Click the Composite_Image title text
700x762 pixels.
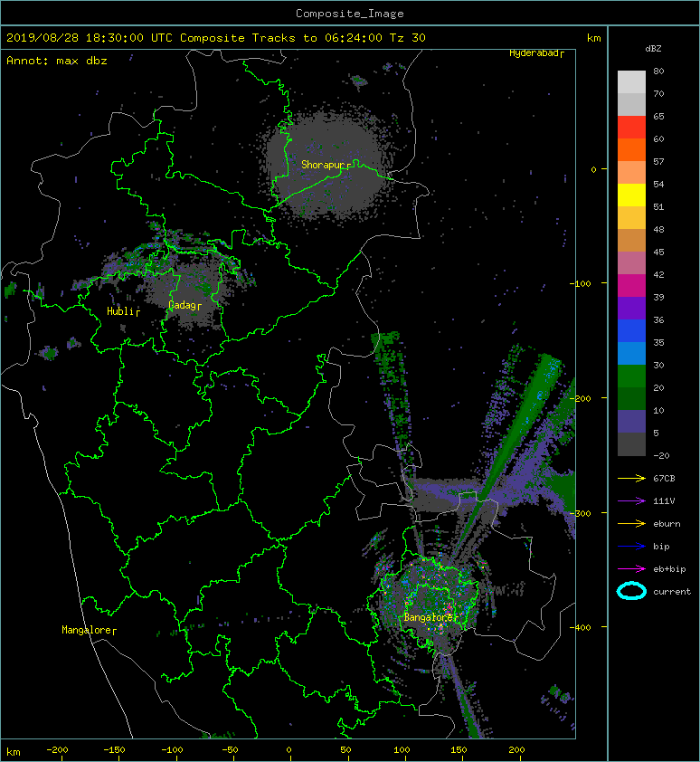point(350,14)
